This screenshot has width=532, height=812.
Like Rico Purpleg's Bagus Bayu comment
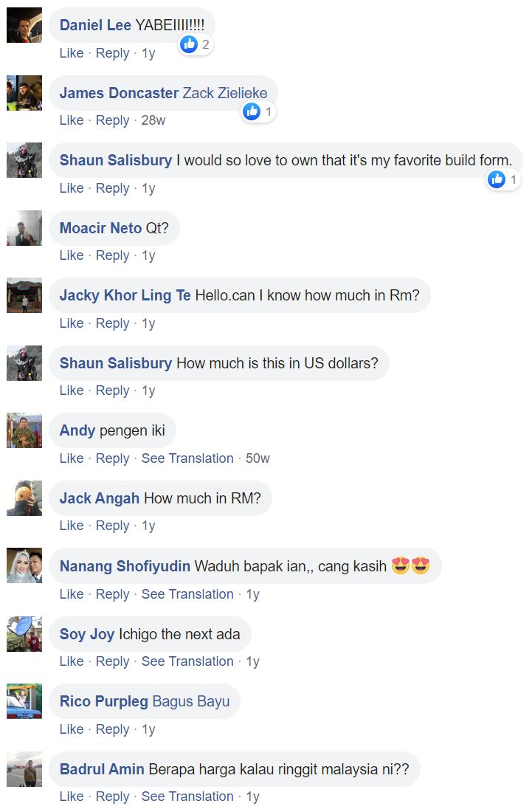[x=72, y=729]
